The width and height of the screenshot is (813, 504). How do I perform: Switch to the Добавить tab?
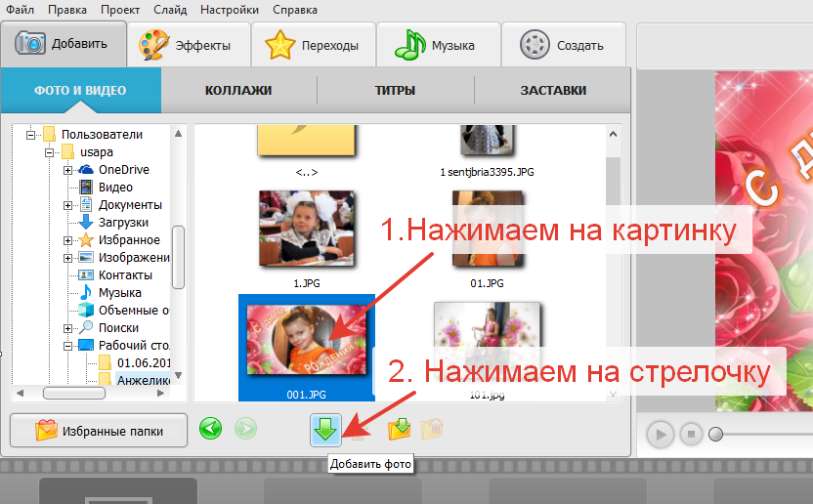[x=64, y=44]
